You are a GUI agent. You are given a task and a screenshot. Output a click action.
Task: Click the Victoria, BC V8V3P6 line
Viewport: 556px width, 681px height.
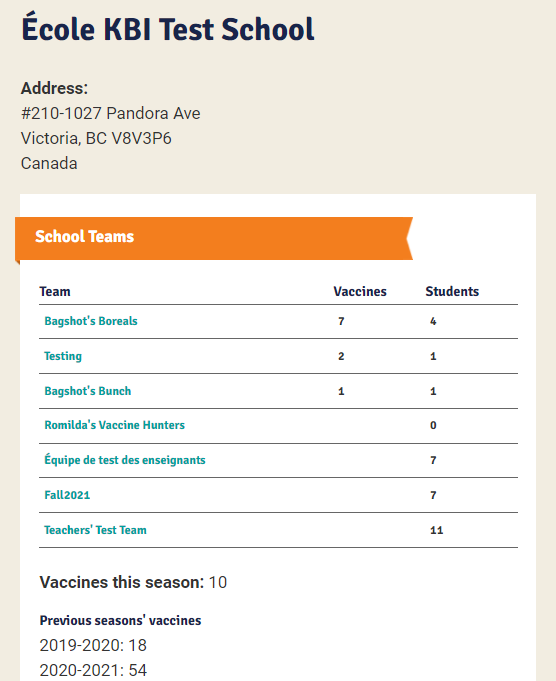(96, 139)
